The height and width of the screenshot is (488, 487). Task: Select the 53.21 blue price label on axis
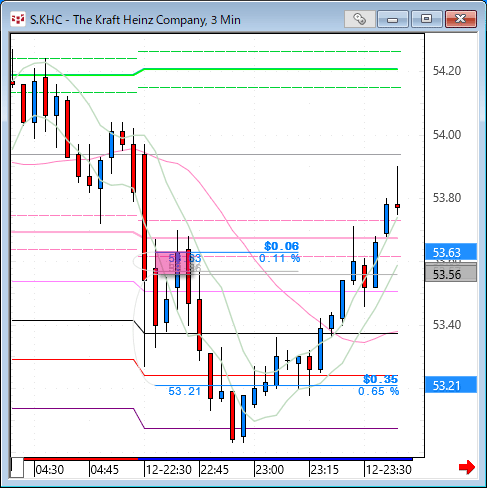click(x=451, y=385)
